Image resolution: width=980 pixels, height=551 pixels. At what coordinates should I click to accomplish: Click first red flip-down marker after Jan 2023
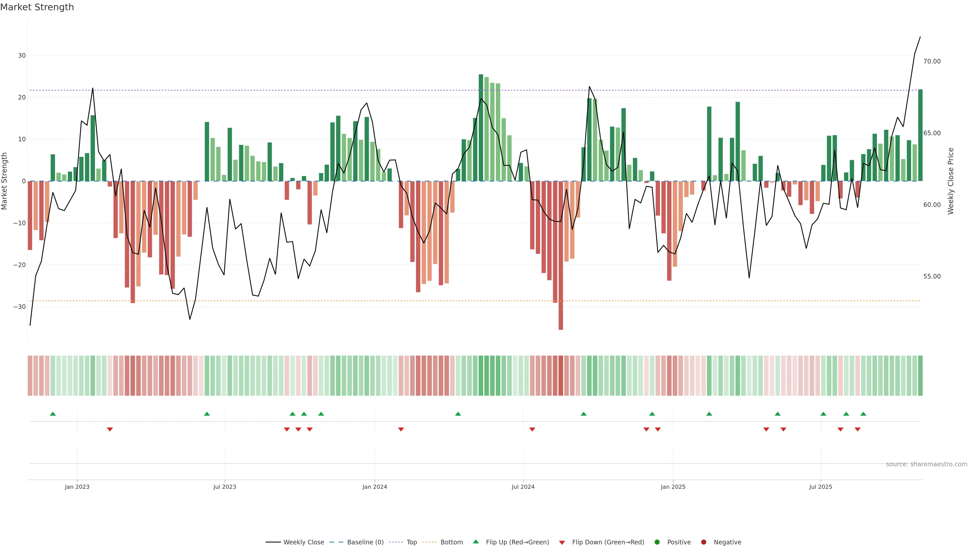110,429
